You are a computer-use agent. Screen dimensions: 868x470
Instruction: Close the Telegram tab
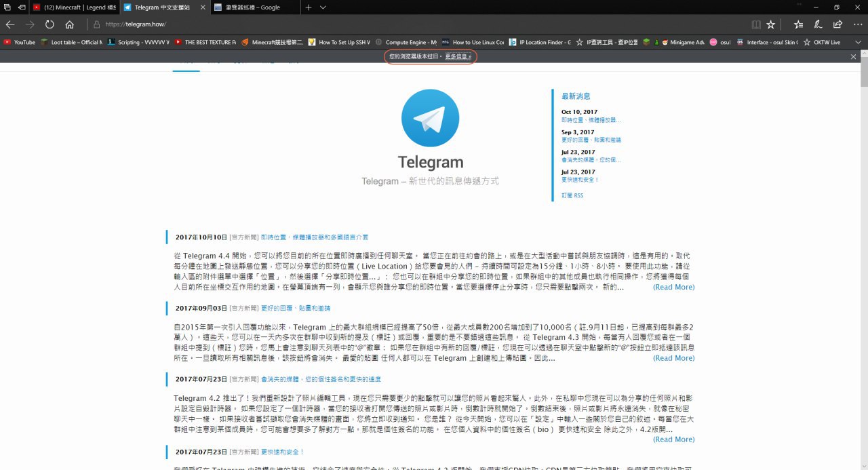coord(201,7)
